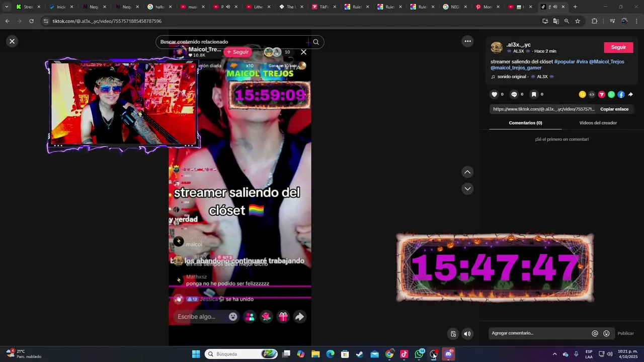
Task: Open the taskbar clock and calendar
Action: [x=627, y=354]
